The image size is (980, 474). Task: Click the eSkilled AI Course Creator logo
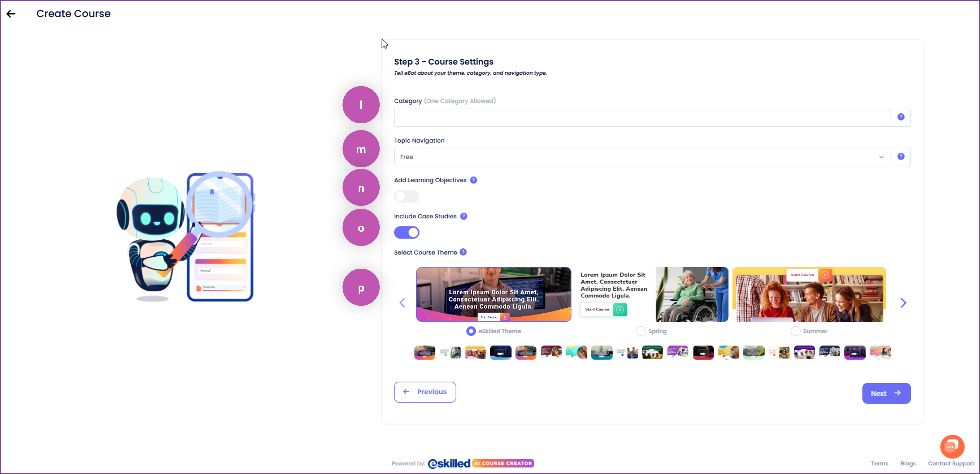tap(481, 463)
